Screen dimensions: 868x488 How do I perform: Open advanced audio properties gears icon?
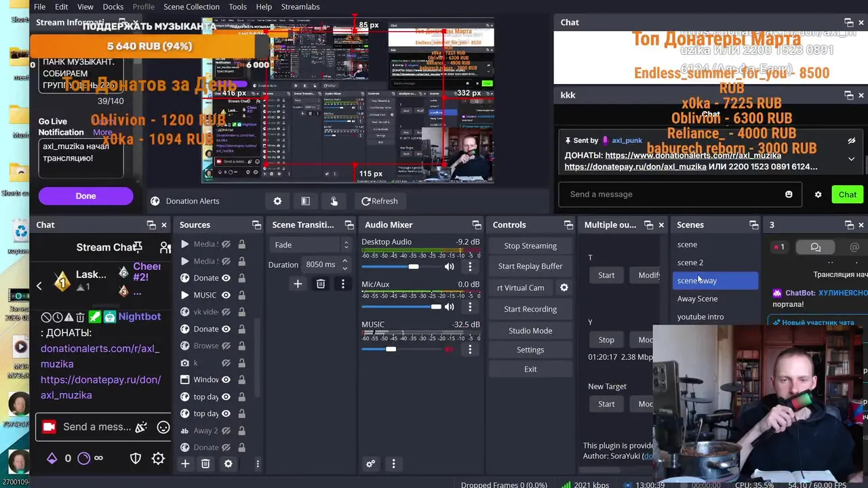point(370,464)
